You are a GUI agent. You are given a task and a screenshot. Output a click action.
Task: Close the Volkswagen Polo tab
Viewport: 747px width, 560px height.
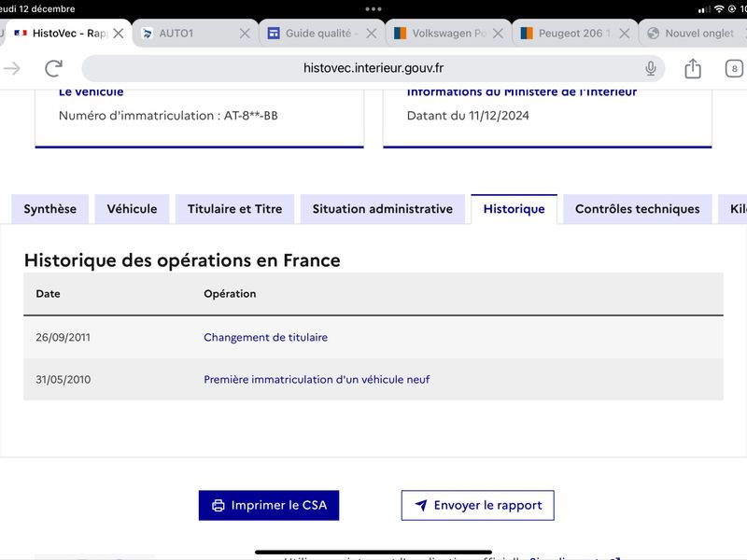pyautogui.click(x=498, y=34)
